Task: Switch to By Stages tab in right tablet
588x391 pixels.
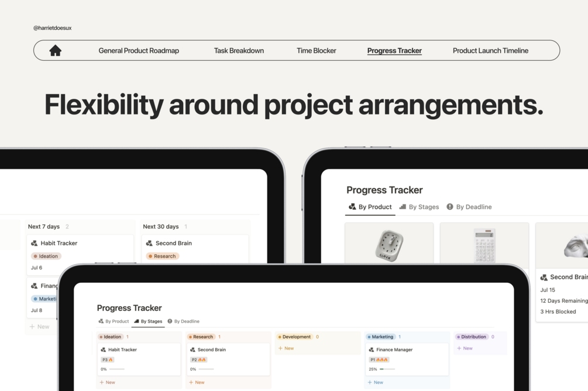Action: click(x=419, y=207)
